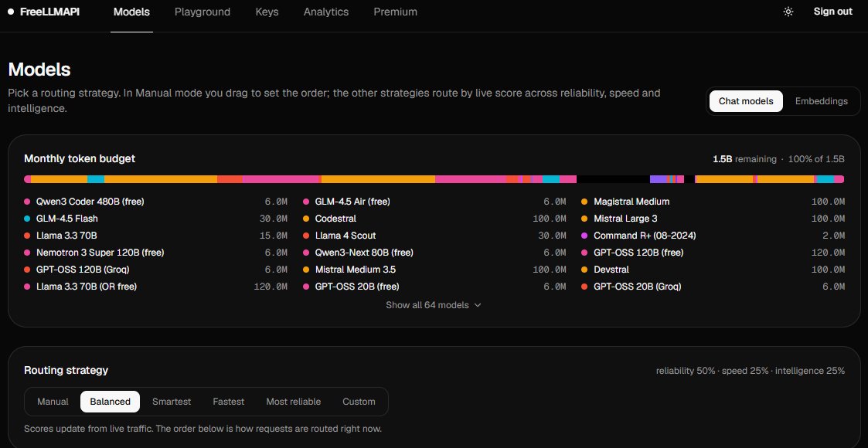This screenshot has height=448, width=868.
Task: Click GPT-OSS 20B (free) entry
Action: point(357,287)
